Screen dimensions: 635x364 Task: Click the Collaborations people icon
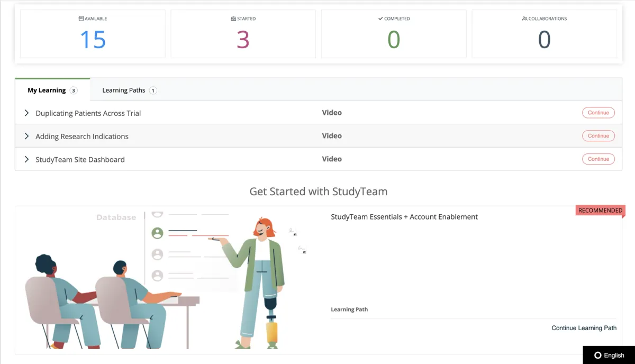pyautogui.click(x=524, y=19)
